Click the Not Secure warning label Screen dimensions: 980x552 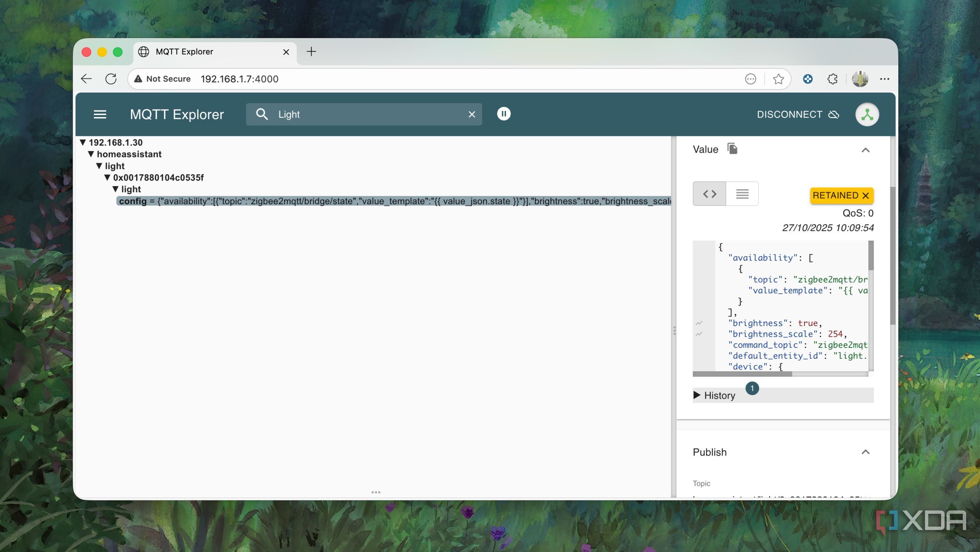click(162, 79)
